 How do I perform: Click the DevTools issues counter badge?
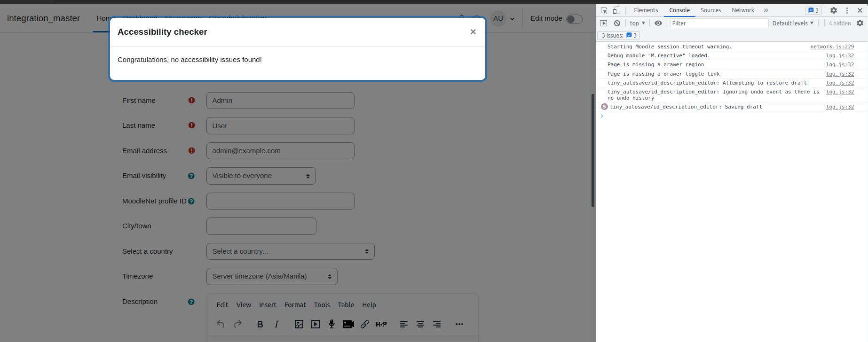(x=813, y=10)
